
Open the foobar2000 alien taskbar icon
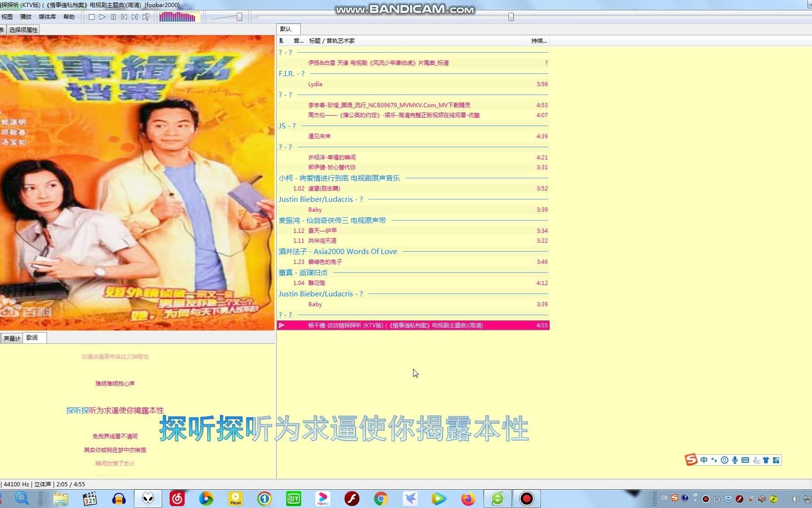click(148, 499)
